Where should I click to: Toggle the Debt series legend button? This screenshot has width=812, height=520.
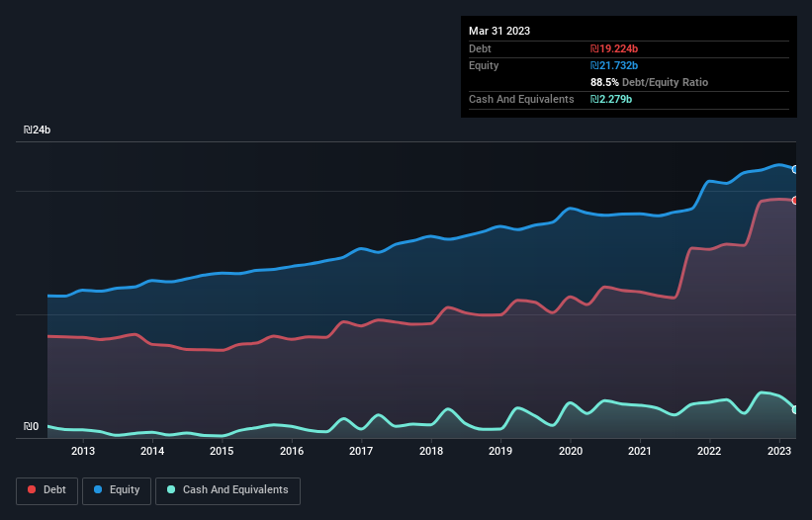46,490
